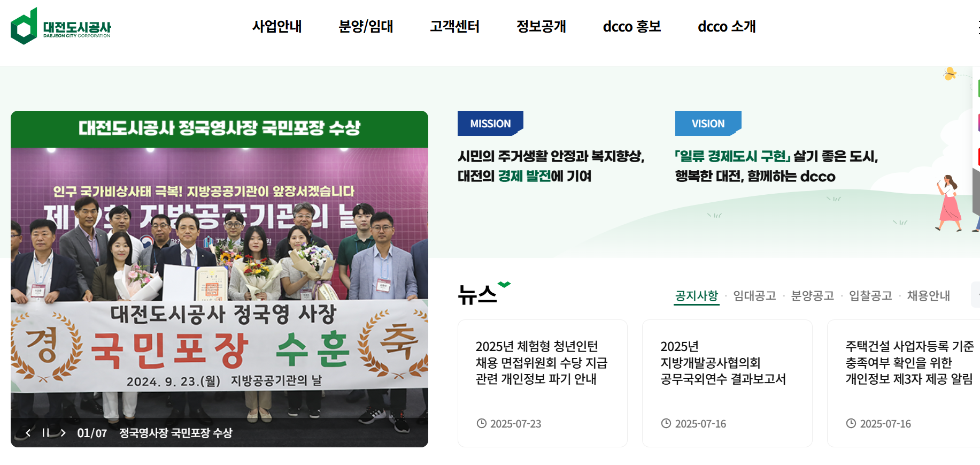The height and width of the screenshot is (465, 980).
Task: Click the clock icon beside the middle card's 2025-07-16
Action: pos(666,423)
